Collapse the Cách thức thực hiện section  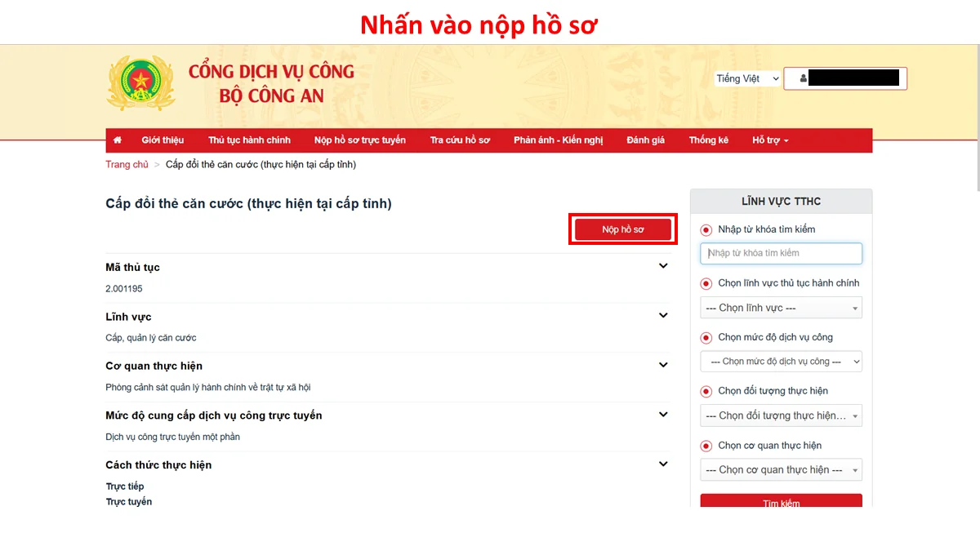click(663, 464)
